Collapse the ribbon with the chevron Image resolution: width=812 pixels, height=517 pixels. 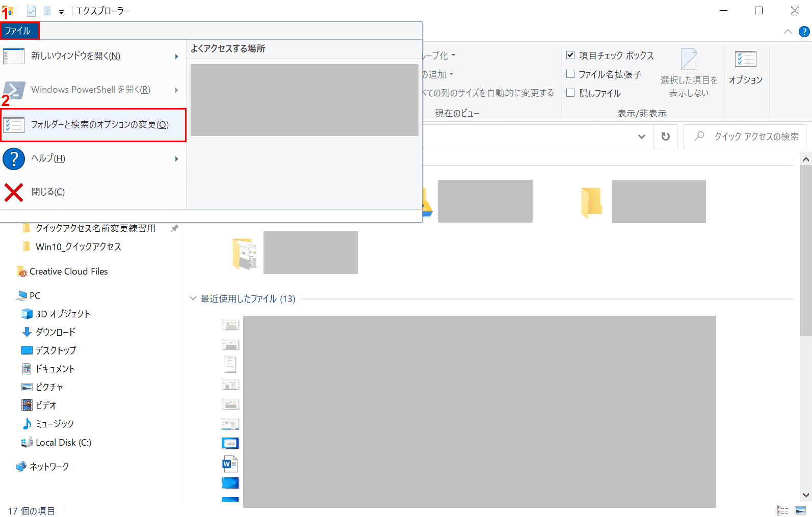click(788, 32)
